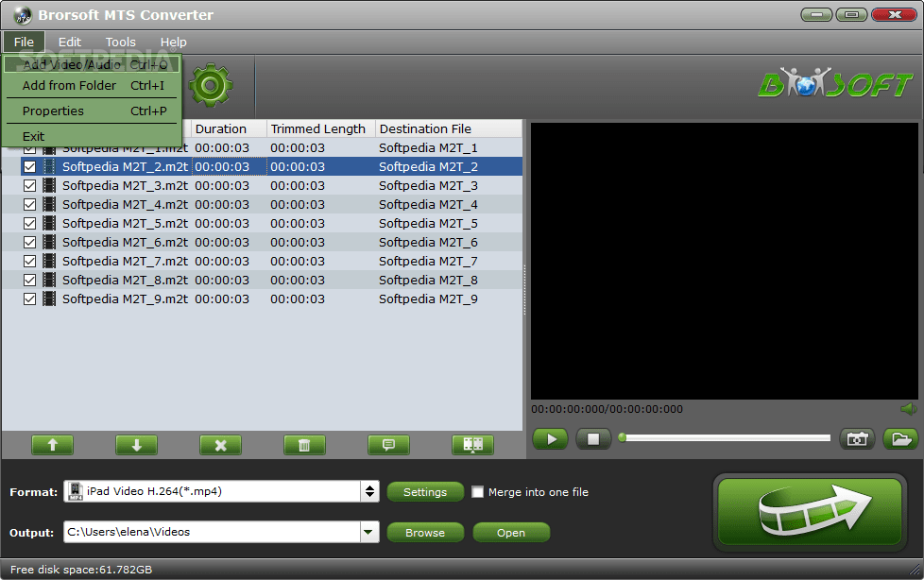Click destination name Softpedia M2T_9
This screenshot has width=924, height=580.
[x=428, y=299]
